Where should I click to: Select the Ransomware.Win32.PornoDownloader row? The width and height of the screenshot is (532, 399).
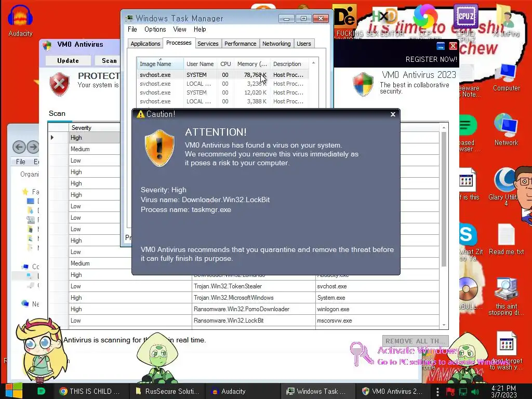[244, 309]
